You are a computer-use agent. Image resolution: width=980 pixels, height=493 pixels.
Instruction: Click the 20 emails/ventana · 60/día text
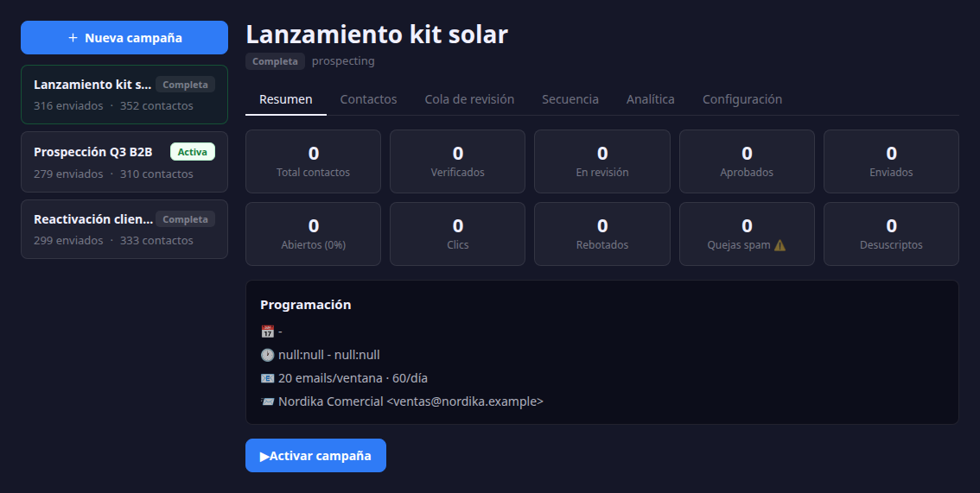(353, 378)
